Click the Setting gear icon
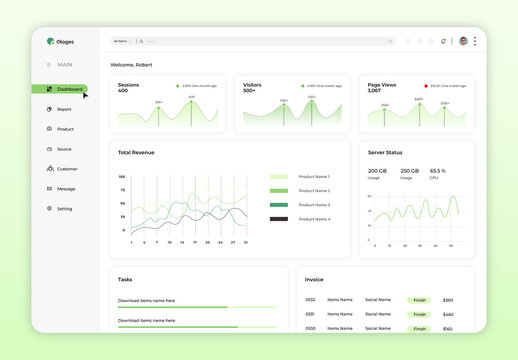Image resolution: width=518 pixels, height=360 pixels. tap(49, 208)
